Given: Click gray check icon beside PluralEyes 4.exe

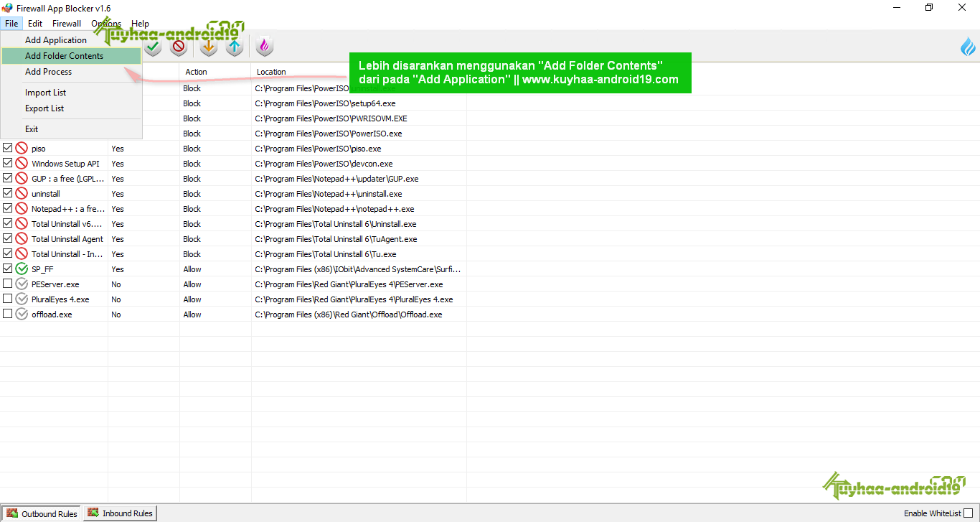Looking at the screenshot, I should (x=22, y=299).
